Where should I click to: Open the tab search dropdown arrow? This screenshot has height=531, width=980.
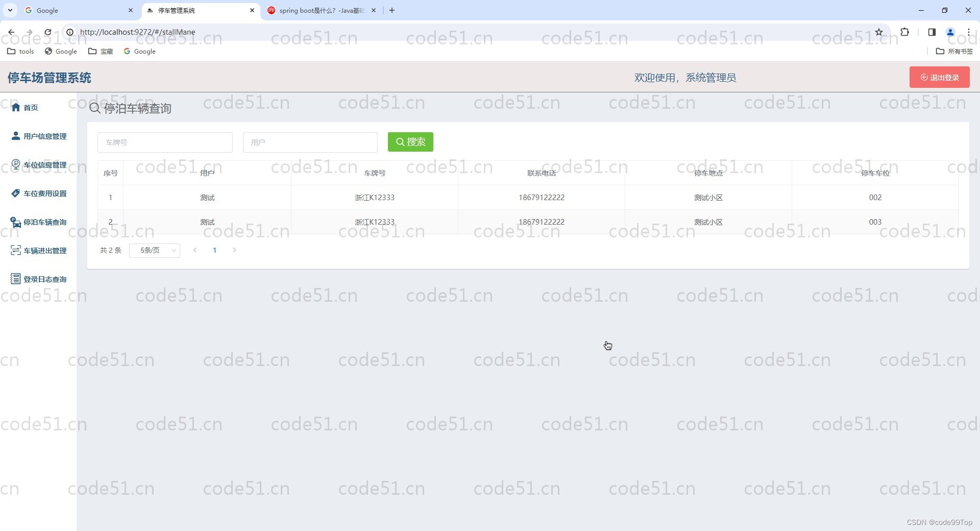coord(10,10)
